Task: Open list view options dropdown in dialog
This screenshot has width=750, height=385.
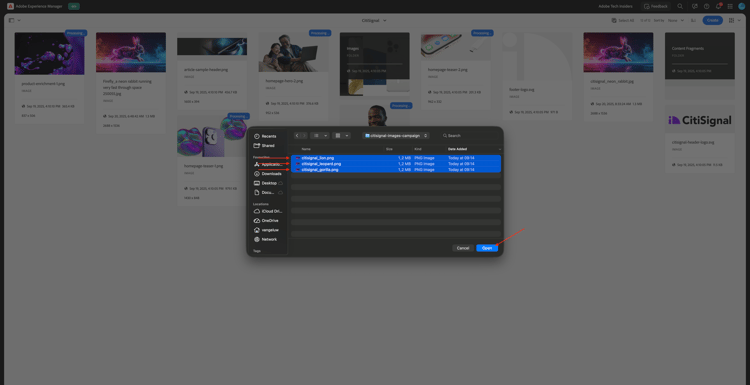Action: [x=320, y=136]
